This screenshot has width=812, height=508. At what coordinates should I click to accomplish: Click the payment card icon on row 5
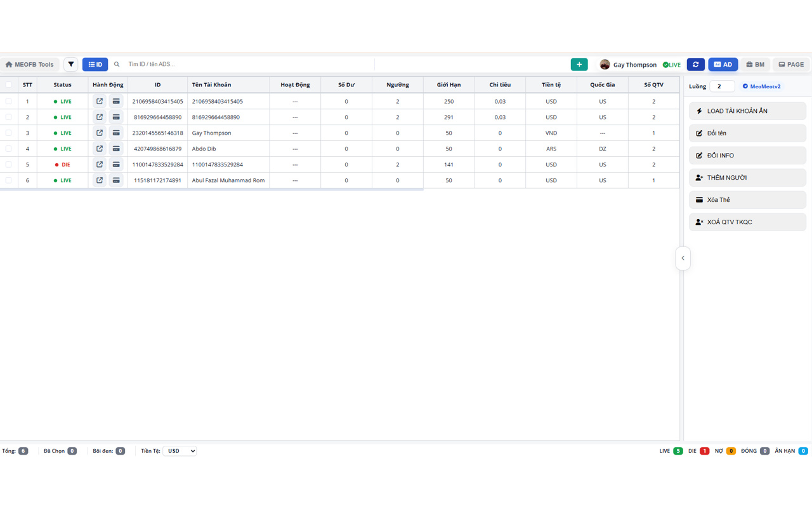[x=117, y=164]
